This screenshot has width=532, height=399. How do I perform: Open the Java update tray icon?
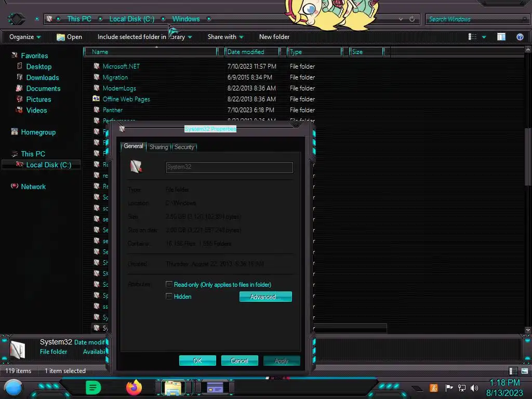pyautogui.click(x=434, y=388)
